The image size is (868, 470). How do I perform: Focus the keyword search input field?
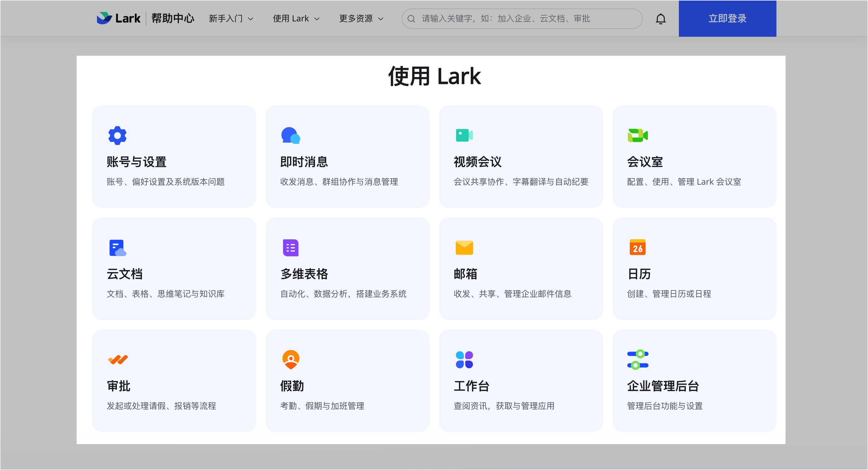pyautogui.click(x=522, y=19)
